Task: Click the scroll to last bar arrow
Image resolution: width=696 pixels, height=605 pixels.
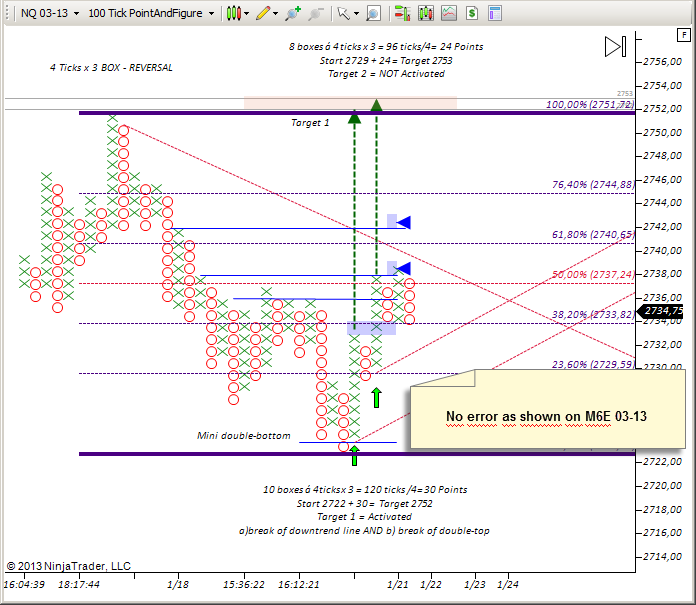Action: (615, 46)
